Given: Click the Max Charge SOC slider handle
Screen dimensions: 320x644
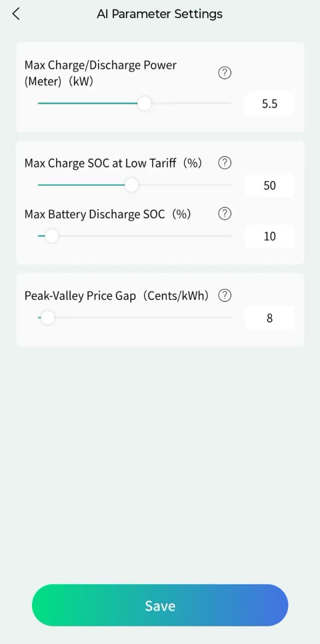Looking at the screenshot, I should (x=131, y=185).
